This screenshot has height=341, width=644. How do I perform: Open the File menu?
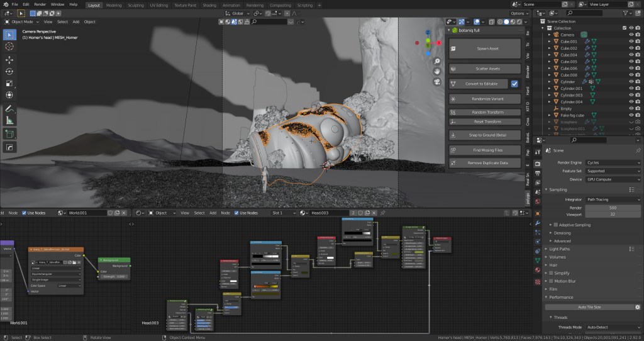[15, 4]
